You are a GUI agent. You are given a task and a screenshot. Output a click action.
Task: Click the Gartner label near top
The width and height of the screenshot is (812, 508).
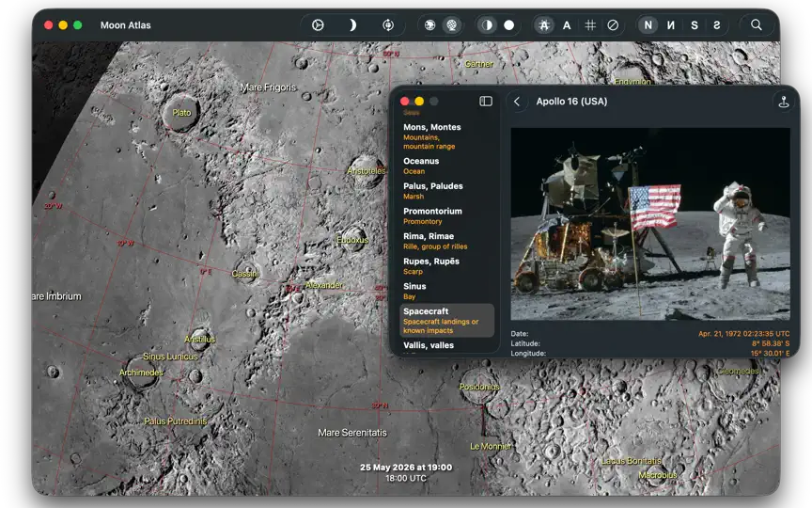pyautogui.click(x=479, y=64)
